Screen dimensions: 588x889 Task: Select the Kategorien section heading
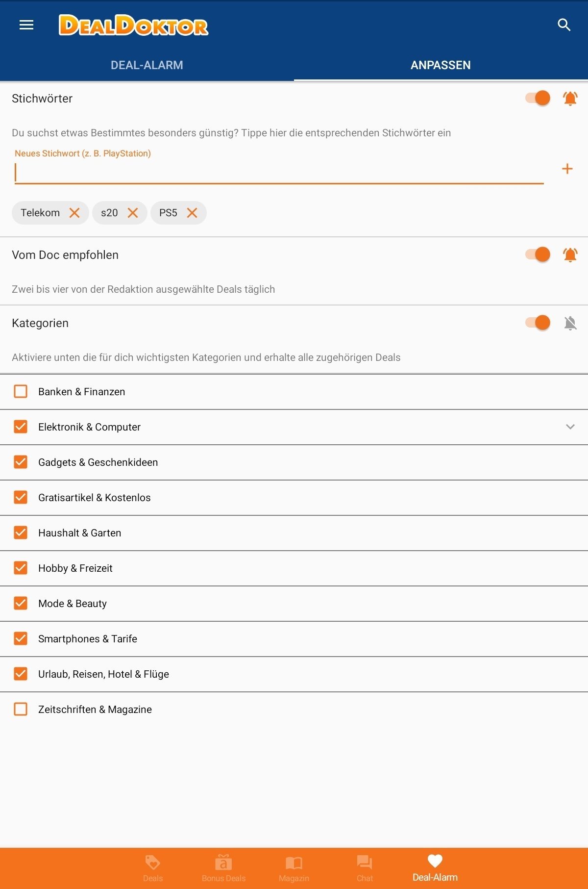click(x=40, y=323)
